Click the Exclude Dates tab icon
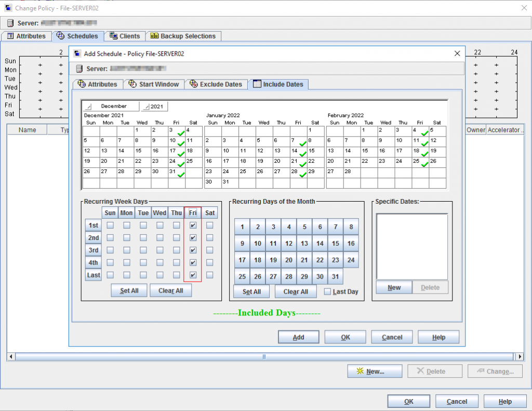532x411 pixels. pos(194,84)
